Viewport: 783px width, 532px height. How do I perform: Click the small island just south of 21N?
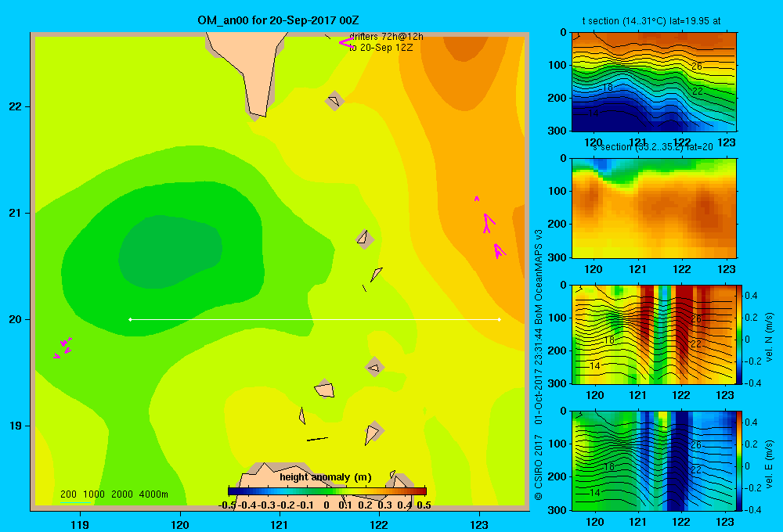pyautogui.click(x=365, y=239)
